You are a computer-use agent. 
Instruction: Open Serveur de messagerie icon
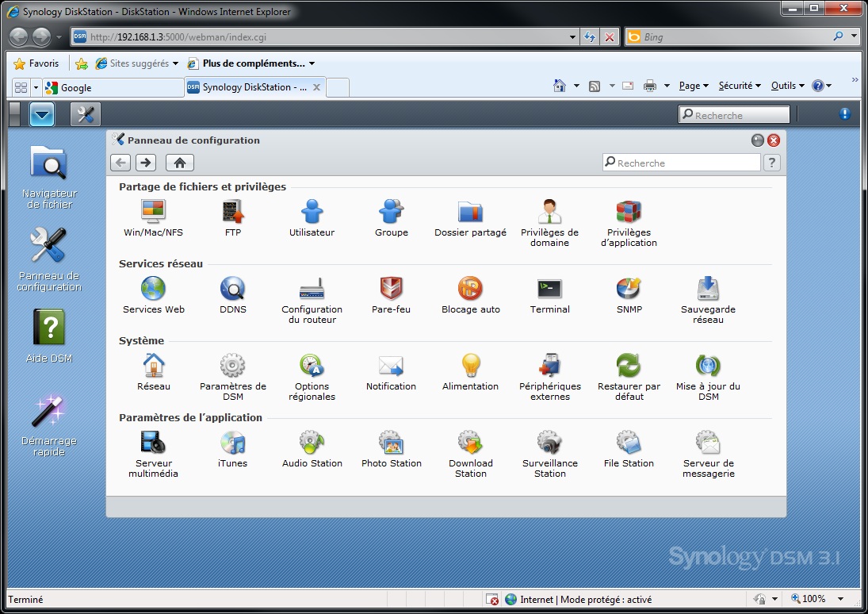coord(708,442)
